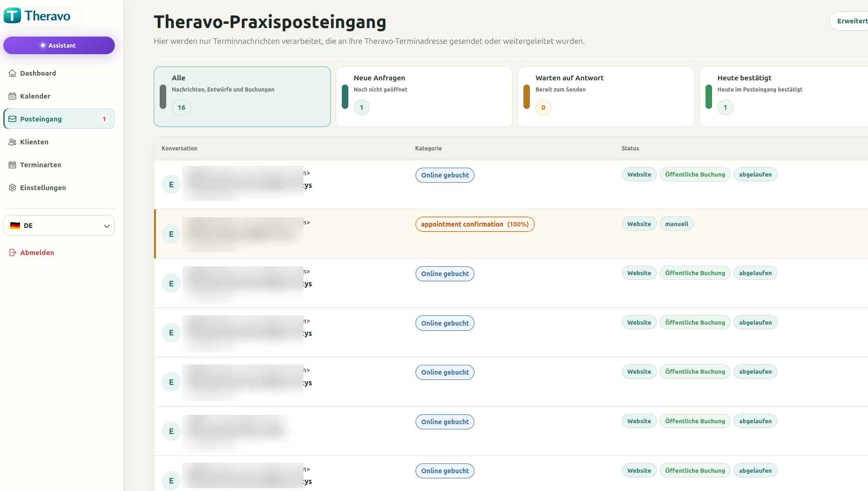Click the first row Online gebucht tag

445,175
